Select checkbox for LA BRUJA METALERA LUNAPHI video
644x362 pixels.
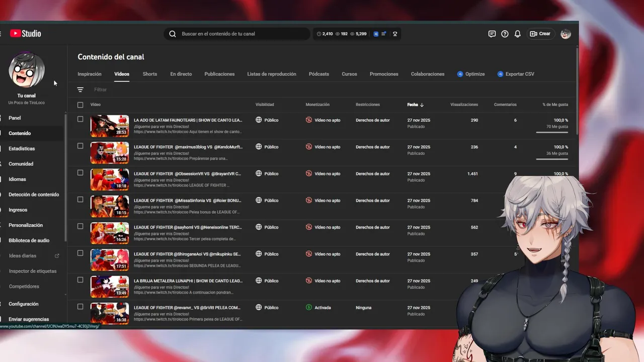[x=80, y=280]
